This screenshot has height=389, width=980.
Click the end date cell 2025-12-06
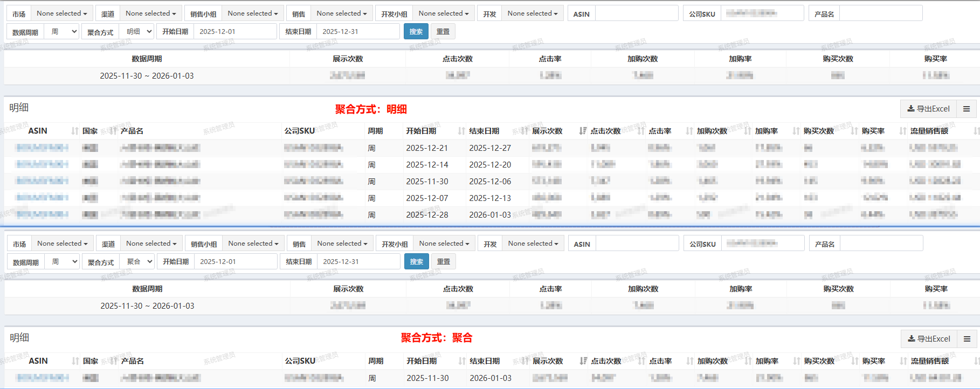(x=490, y=182)
